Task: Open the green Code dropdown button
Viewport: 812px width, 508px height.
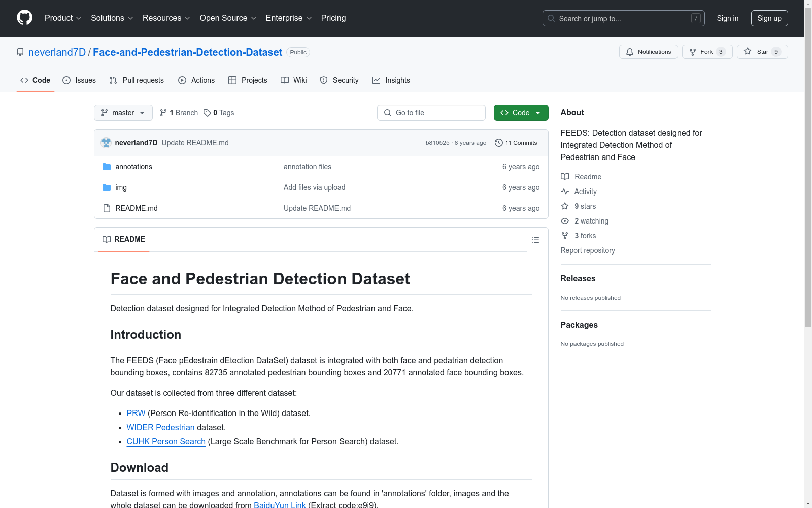Action: [x=521, y=113]
